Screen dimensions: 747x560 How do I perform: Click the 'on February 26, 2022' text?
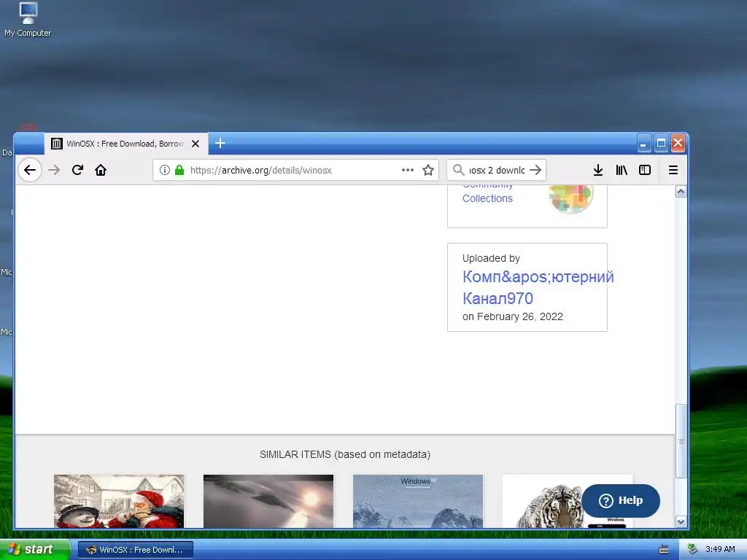[513, 316]
